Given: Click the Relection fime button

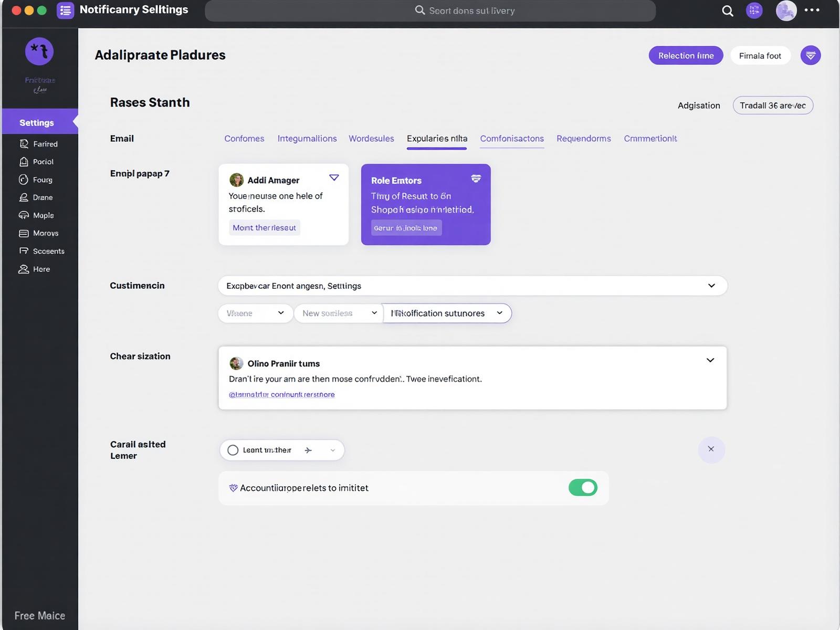Looking at the screenshot, I should 686,55.
